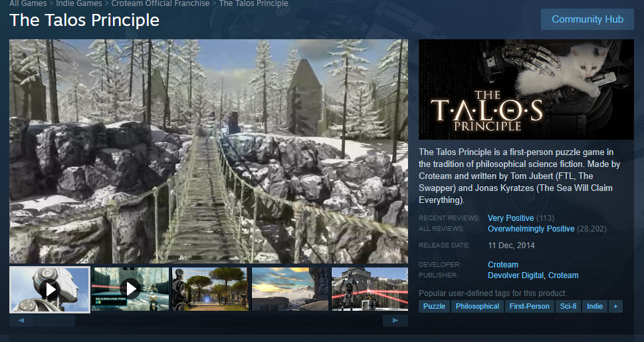Click the Popular user-defined tags label
This screenshot has width=644, height=342.
pos(493,293)
